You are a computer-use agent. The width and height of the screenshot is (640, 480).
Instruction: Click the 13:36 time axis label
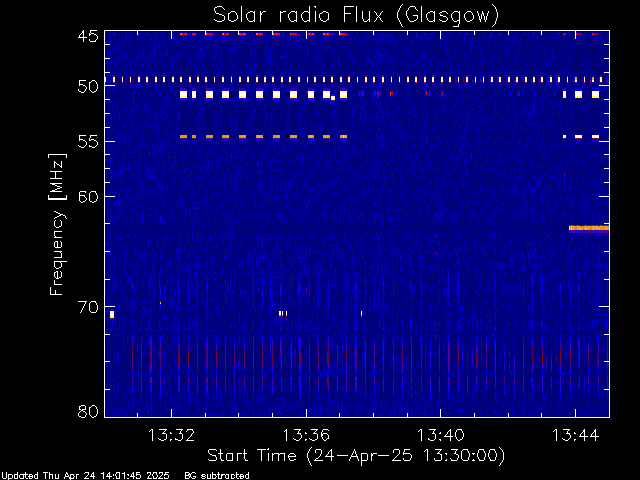pyautogui.click(x=306, y=435)
